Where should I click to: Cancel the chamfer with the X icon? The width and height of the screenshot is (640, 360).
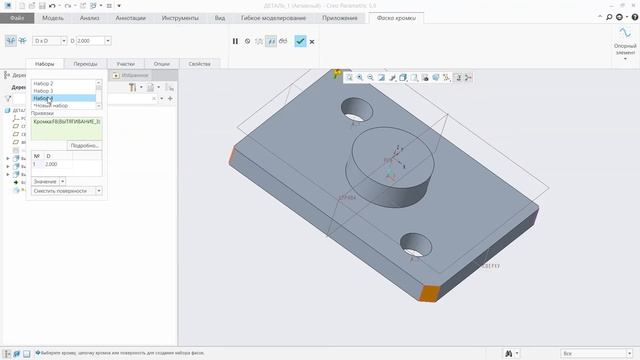point(312,42)
